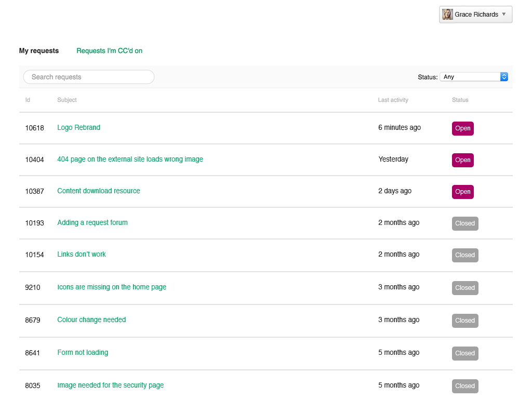Click Grace Richards profile avatar

[x=447, y=15]
